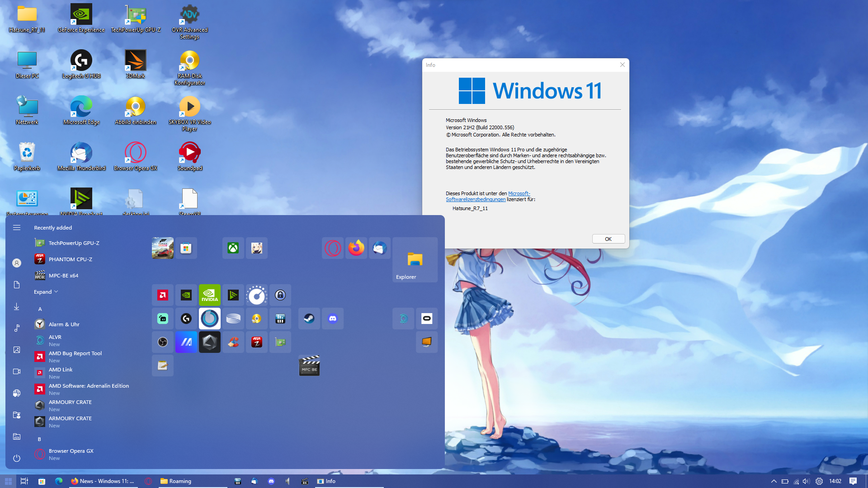This screenshot has width=868, height=488.
Task: Click the Power icon in Start sidebar
Action: (x=17, y=458)
